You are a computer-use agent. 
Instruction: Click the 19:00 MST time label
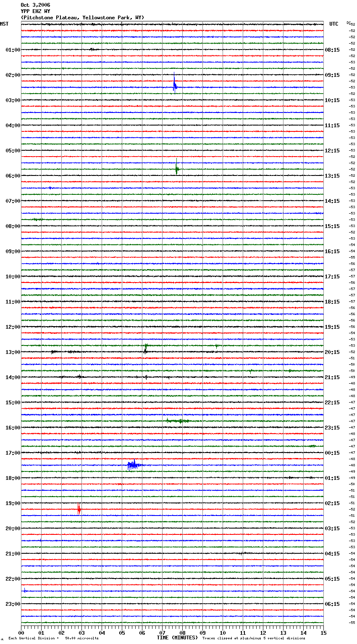[x=13, y=503]
